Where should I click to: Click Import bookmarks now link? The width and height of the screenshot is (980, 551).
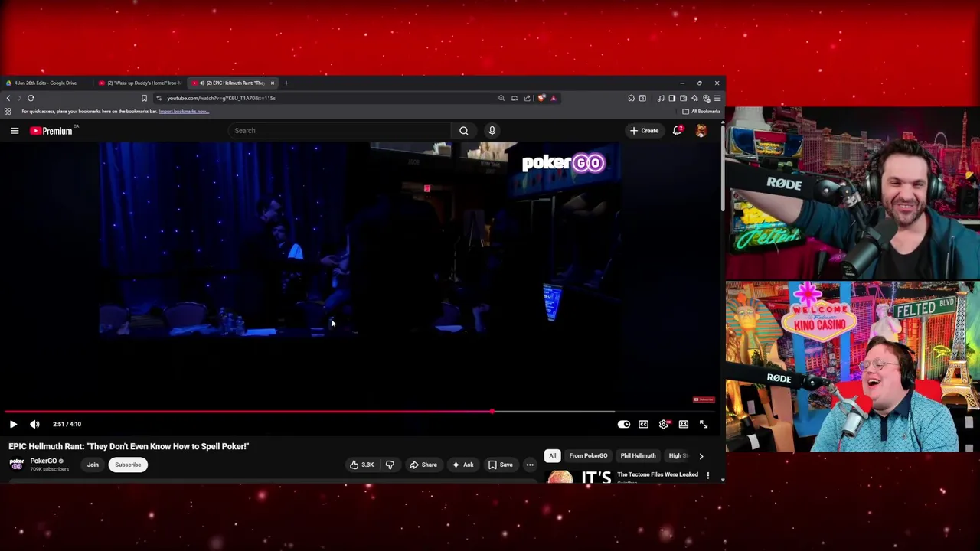point(184,112)
